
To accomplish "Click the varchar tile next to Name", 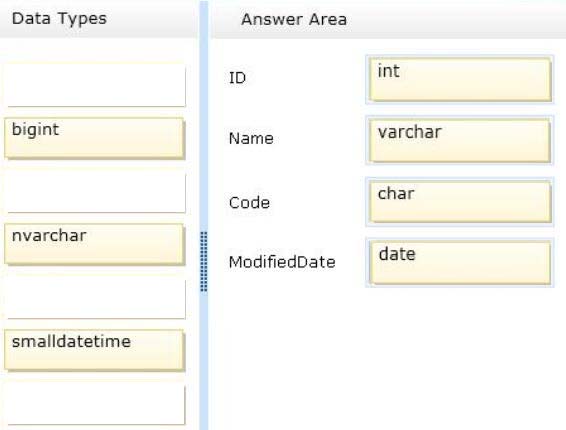I will coord(460,140).
